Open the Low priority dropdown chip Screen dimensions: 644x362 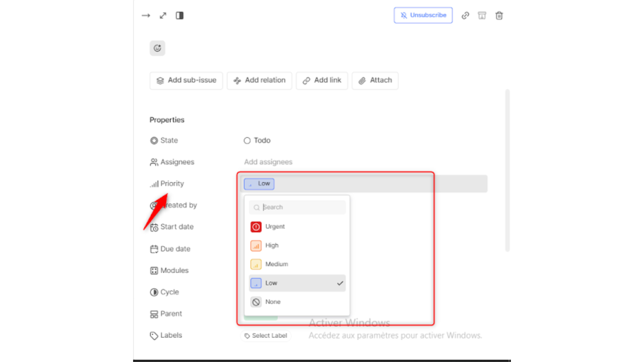click(x=259, y=184)
